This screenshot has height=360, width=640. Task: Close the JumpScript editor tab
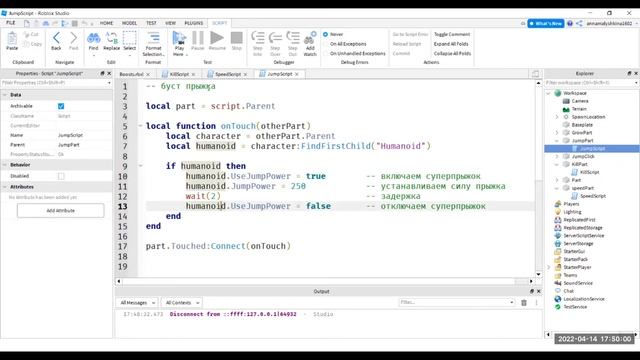[297, 74]
